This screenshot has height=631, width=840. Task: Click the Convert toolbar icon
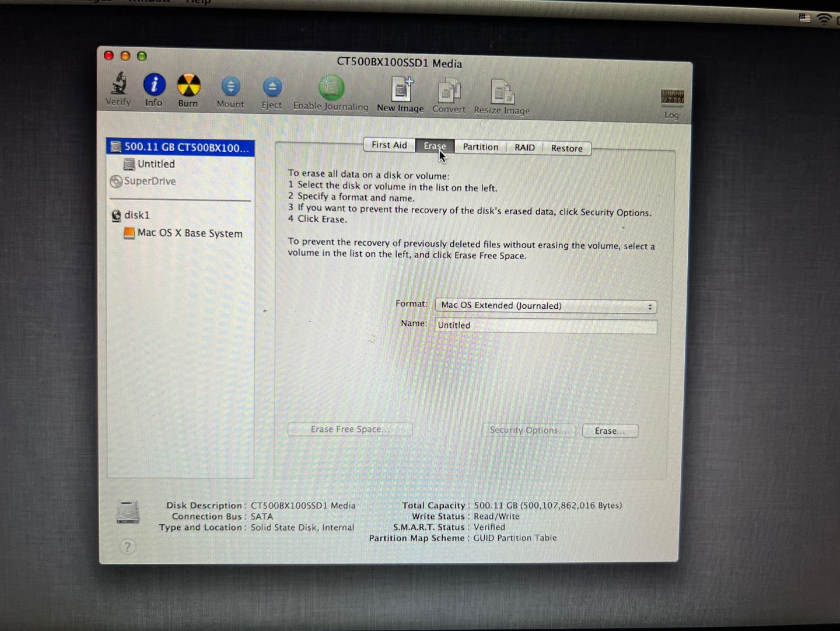click(449, 91)
